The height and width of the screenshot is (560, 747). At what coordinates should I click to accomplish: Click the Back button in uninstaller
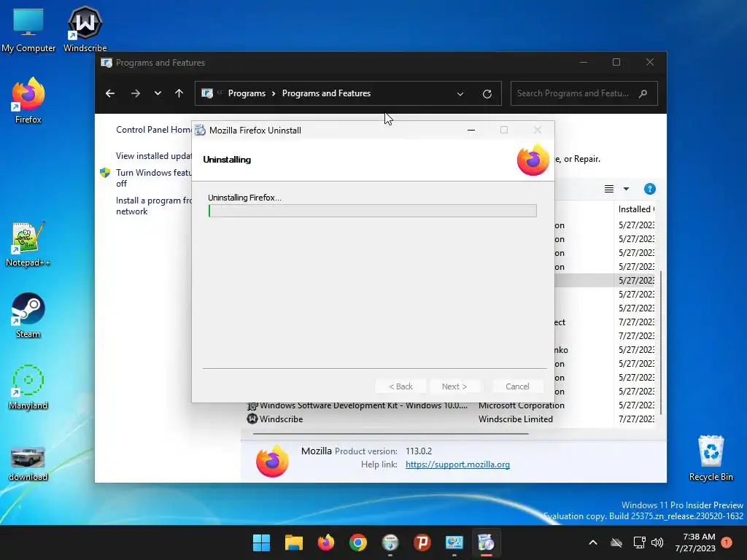[x=400, y=386]
